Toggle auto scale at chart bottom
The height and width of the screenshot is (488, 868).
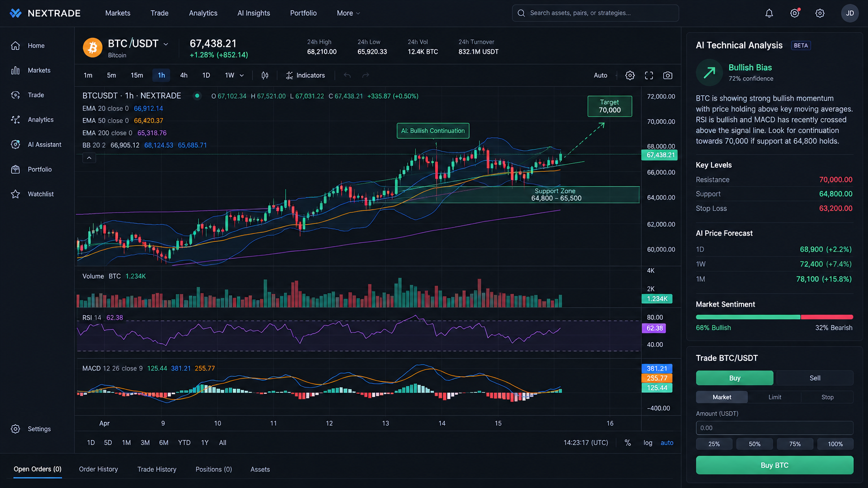tap(667, 443)
